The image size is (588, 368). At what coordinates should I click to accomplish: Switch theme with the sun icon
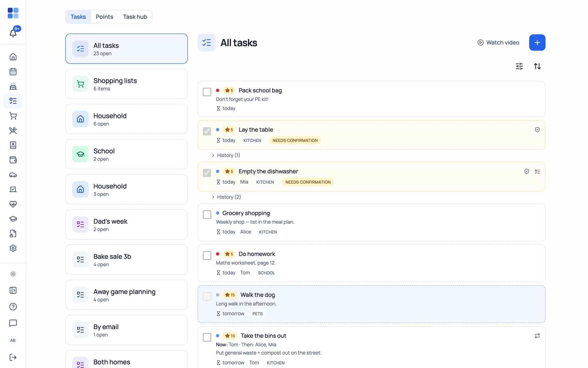(13, 274)
